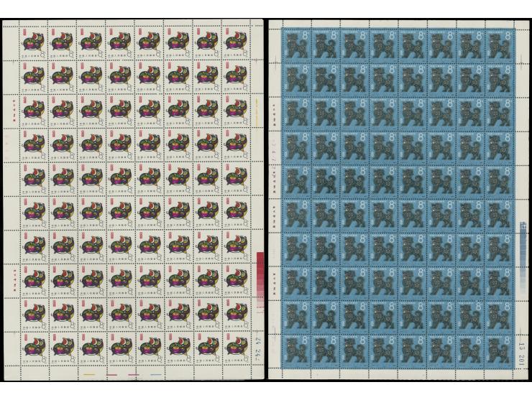Screen dimensions: 532x400
Task: Select the pig stamp sheet image
Action: click(x=133, y=200)
